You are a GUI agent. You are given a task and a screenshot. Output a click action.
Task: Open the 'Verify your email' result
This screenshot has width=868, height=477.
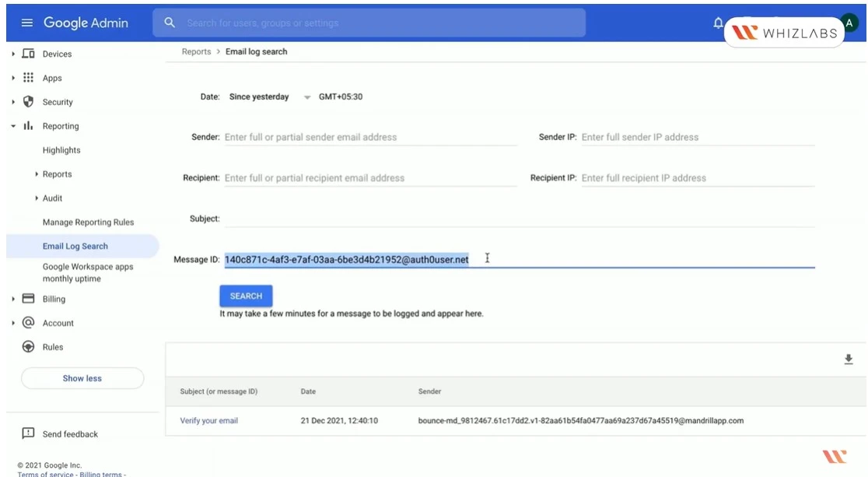pyautogui.click(x=208, y=420)
